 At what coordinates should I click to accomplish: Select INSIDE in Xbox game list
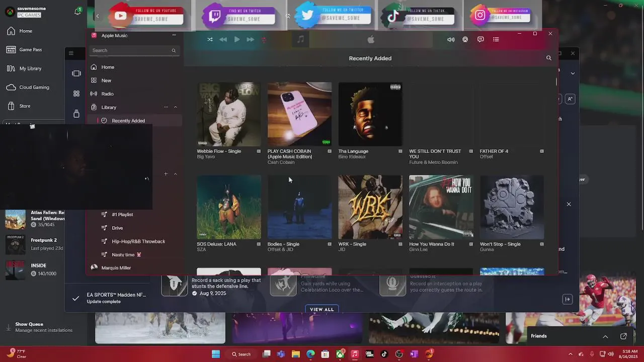(34, 269)
